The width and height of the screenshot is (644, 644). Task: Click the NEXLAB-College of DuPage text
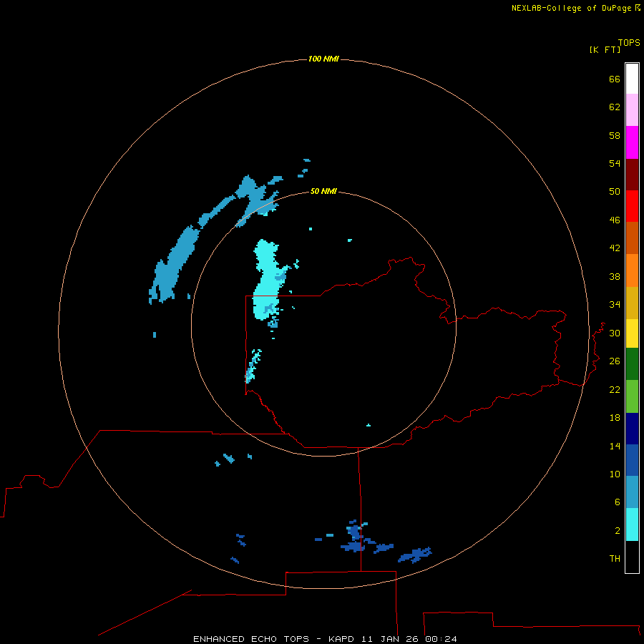[x=571, y=8]
